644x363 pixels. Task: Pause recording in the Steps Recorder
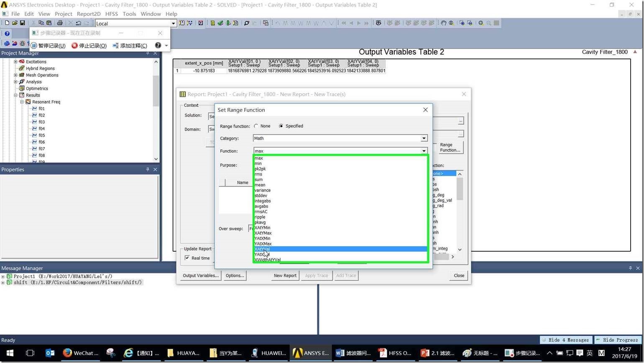click(48, 46)
